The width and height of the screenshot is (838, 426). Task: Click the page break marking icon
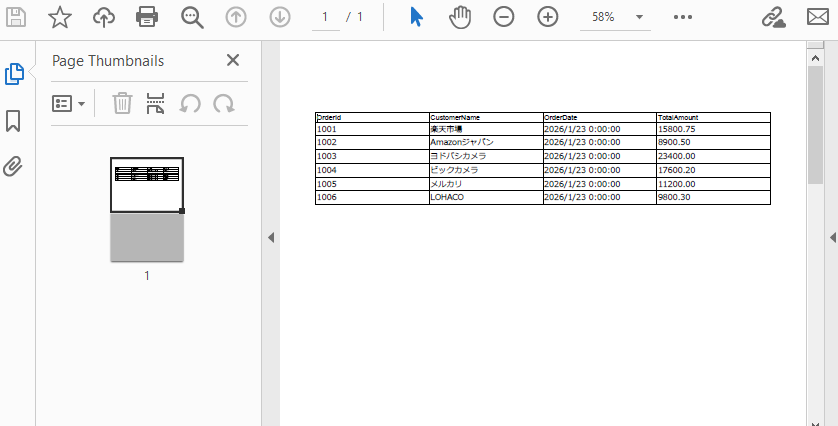(155, 103)
